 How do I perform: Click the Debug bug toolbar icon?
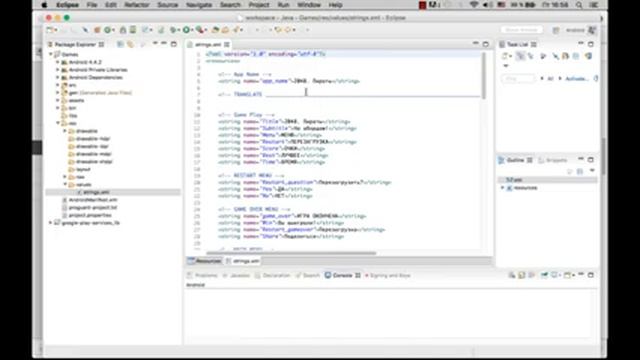(x=174, y=30)
